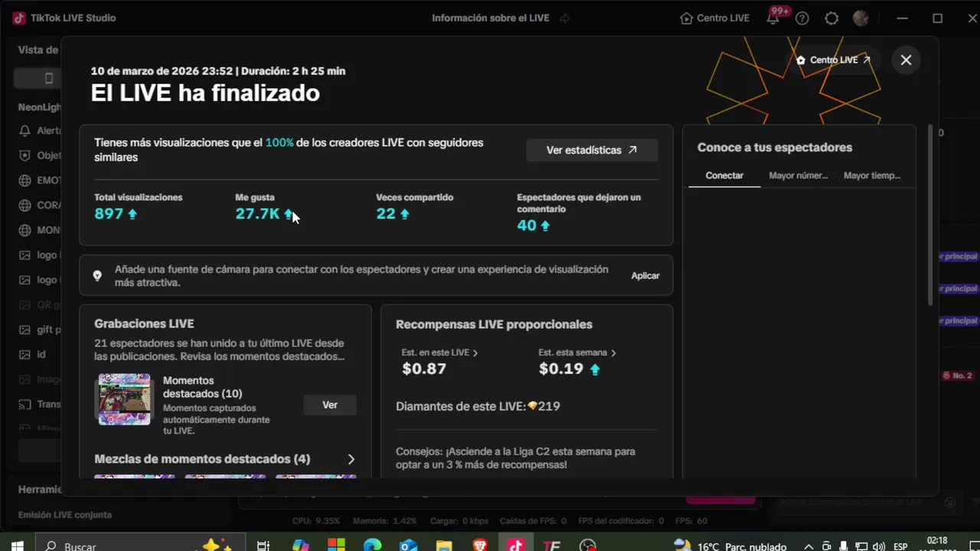
Task: Click the globe icon beside MON source
Action: (x=25, y=230)
